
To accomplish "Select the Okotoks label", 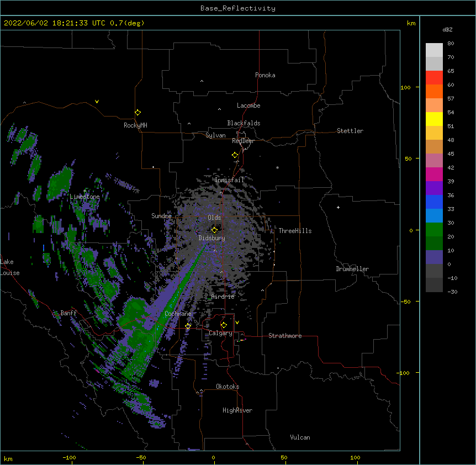I will [228, 387].
